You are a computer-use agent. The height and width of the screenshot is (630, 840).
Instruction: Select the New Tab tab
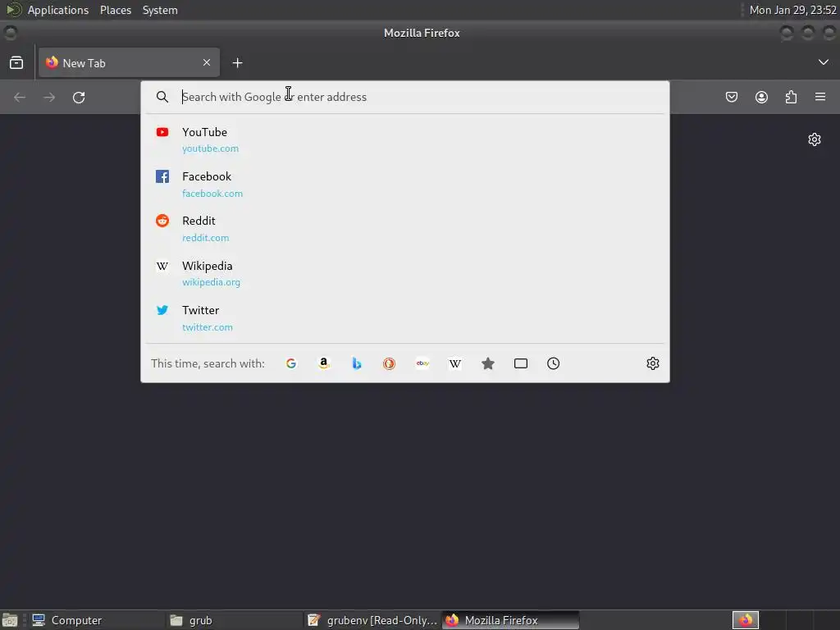pyautogui.click(x=129, y=62)
